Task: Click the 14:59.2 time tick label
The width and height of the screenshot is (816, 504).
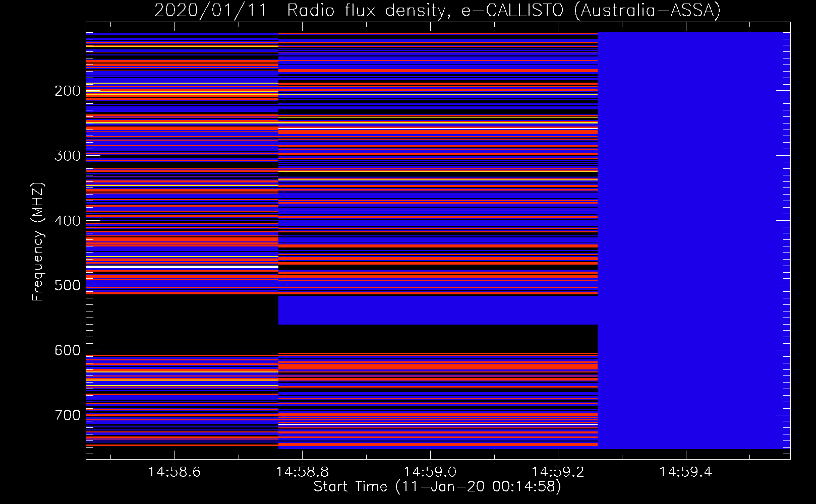Action: [558, 472]
